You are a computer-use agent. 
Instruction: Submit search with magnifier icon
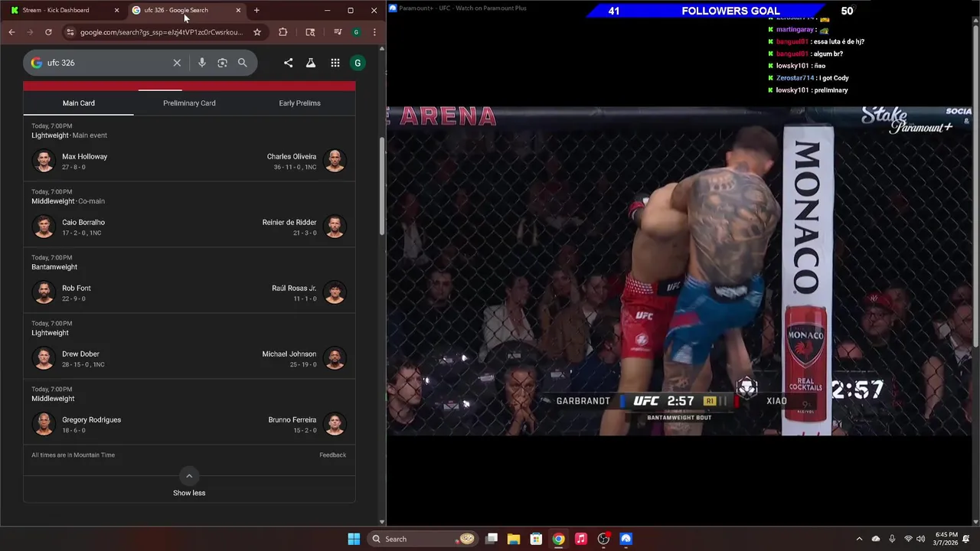point(243,63)
